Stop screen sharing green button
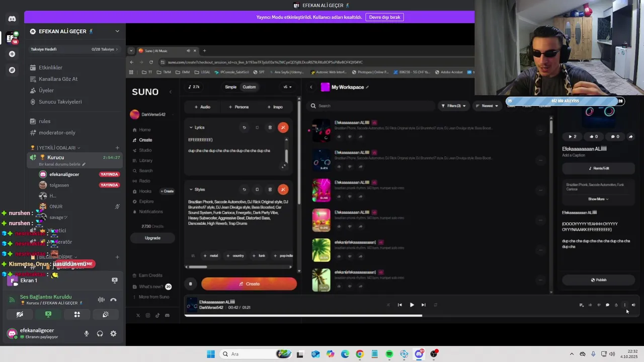This screenshot has width=644, height=362. (x=48, y=314)
